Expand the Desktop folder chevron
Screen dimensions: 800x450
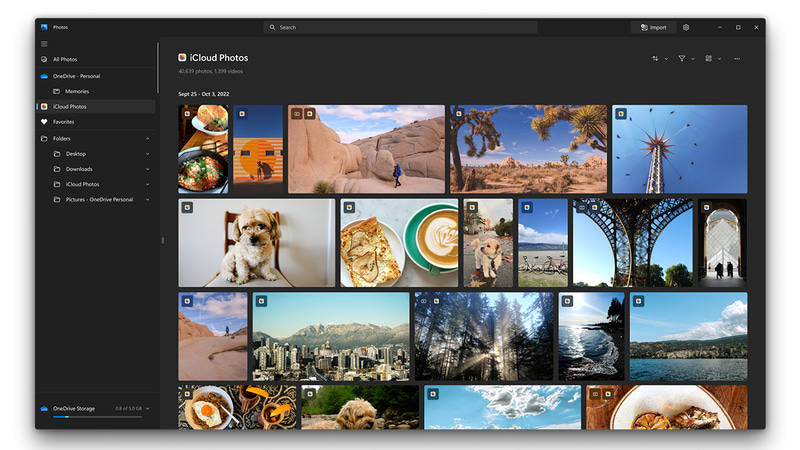point(147,154)
